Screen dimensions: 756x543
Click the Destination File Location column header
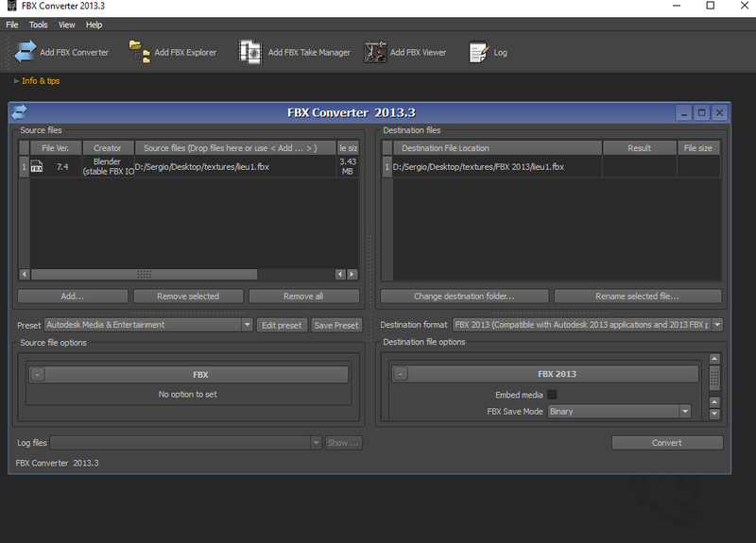point(498,148)
